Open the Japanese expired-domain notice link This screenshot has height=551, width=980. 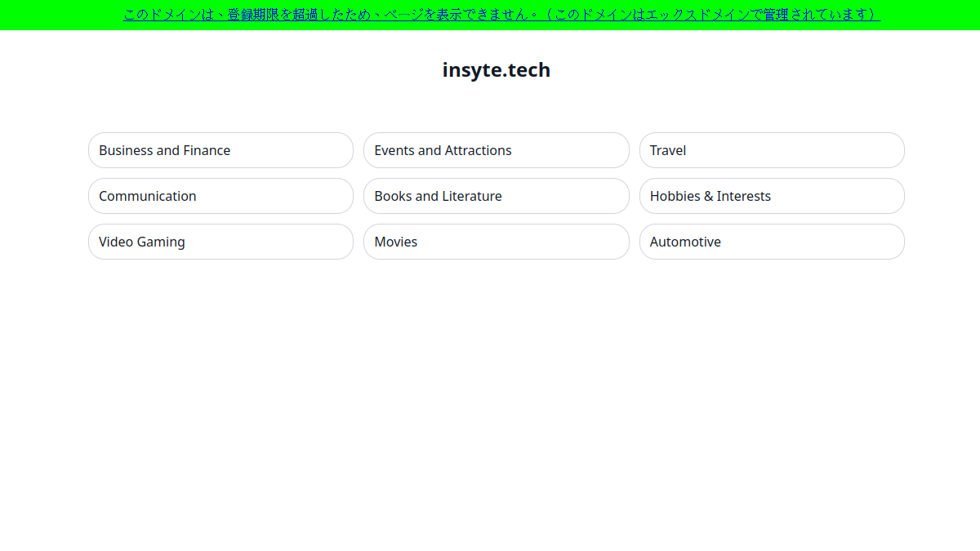click(x=501, y=15)
